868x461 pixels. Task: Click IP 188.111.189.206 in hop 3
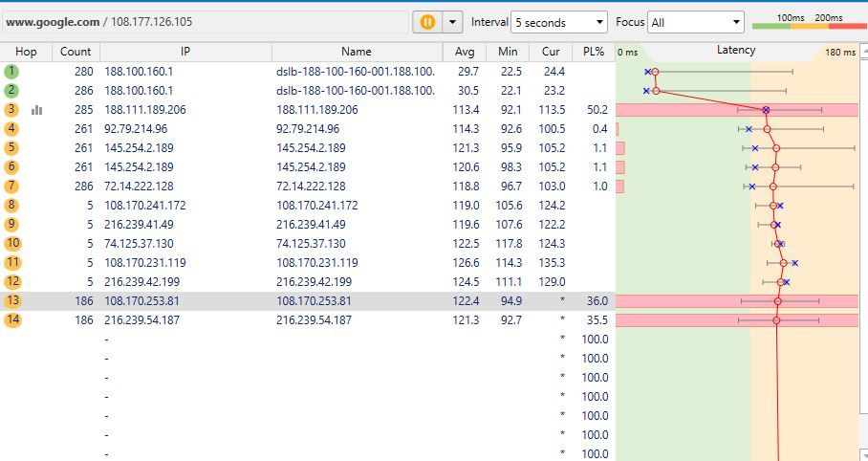tap(145, 110)
